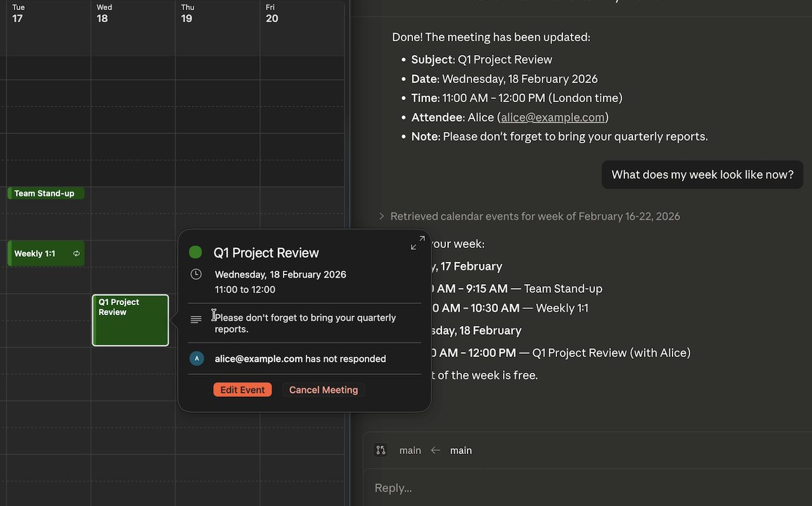Click the Edit Event button
This screenshot has height=506, width=812.
242,389
